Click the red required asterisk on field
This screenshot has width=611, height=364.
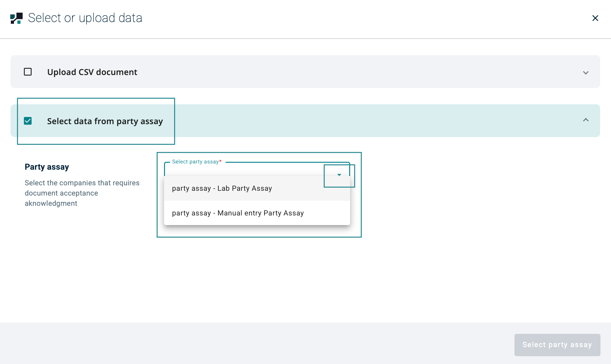pos(220,161)
